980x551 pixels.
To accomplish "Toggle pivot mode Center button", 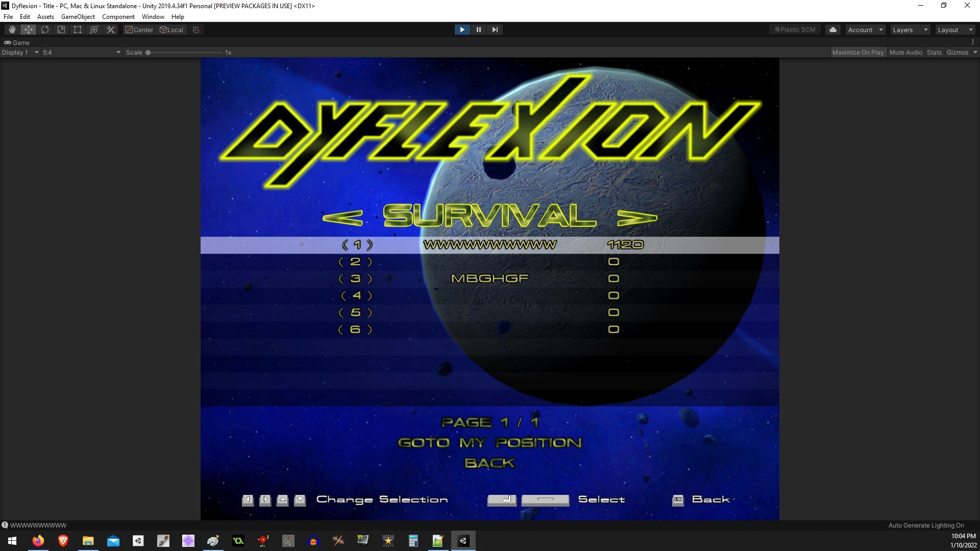I will click(139, 30).
